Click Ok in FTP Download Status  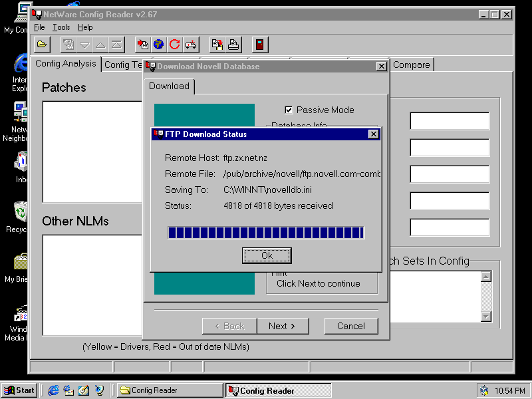point(267,255)
